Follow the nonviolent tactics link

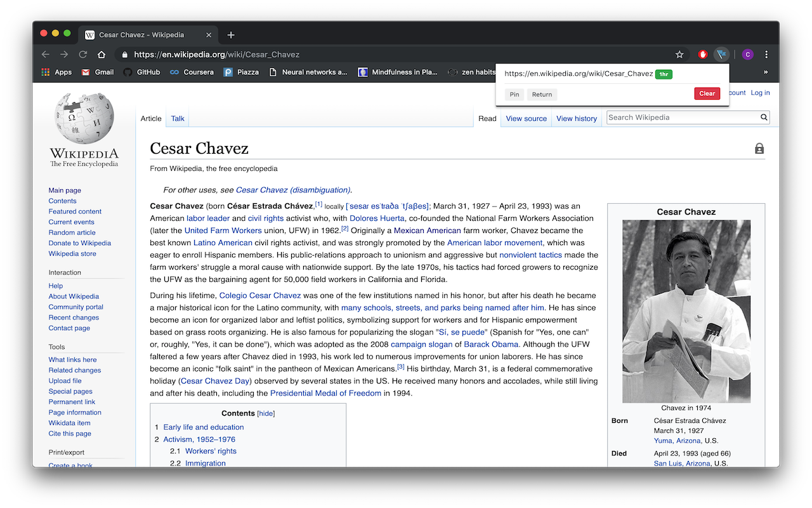click(530, 255)
